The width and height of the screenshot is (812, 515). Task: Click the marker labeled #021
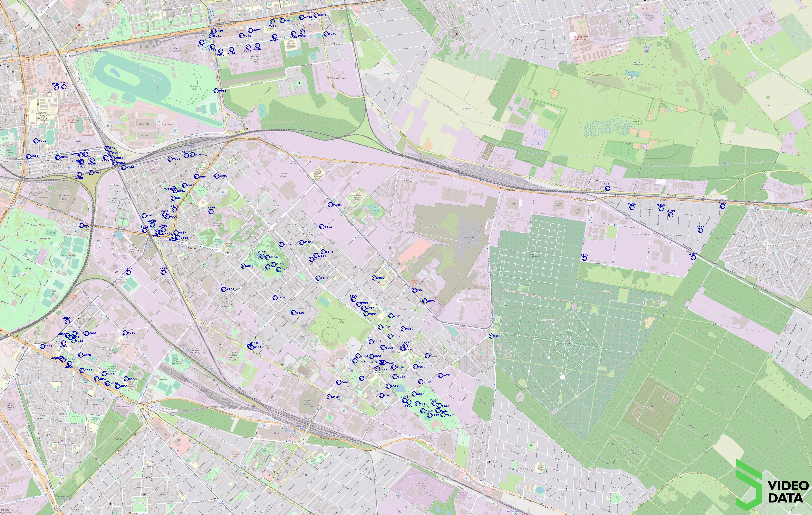[440, 375]
